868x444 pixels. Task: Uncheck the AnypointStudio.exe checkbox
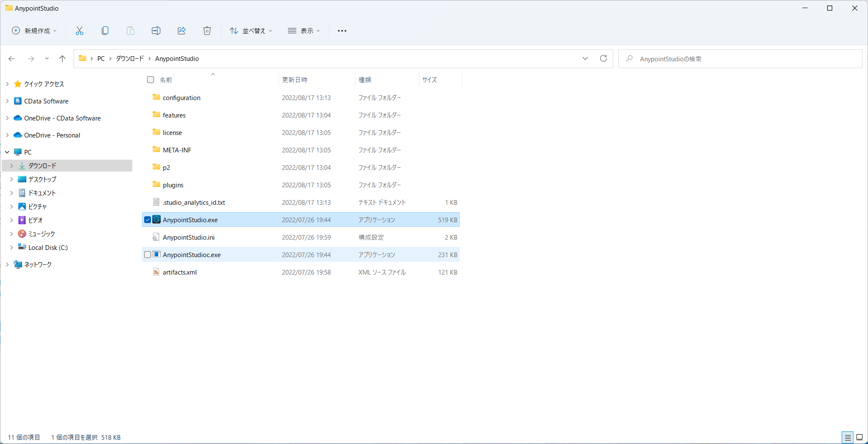click(x=148, y=220)
